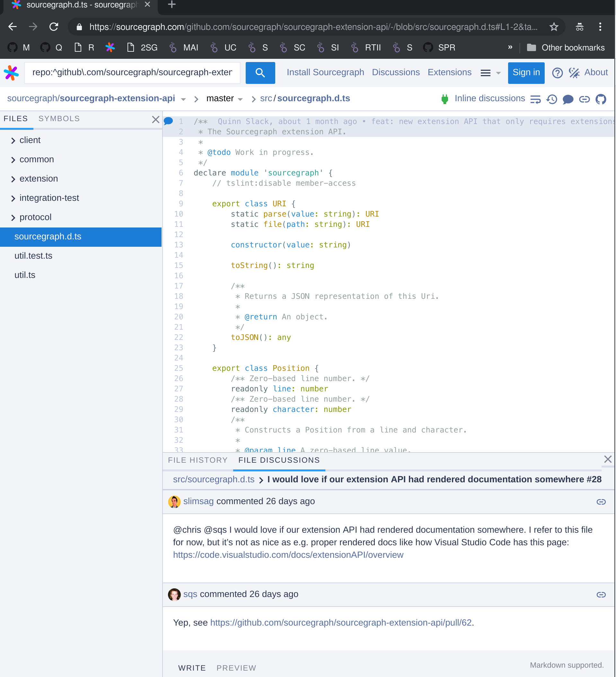Click the magic wand icon beside About

pos(574,73)
